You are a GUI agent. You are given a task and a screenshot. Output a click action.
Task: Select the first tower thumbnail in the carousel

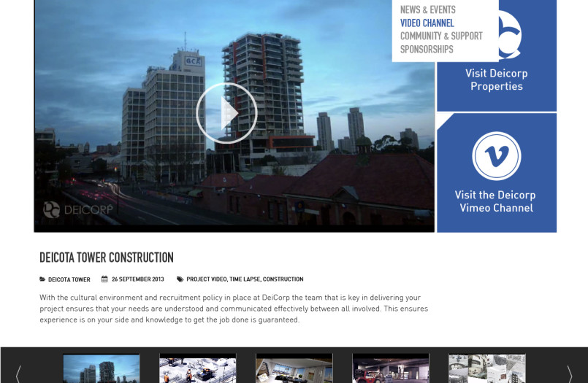pos(101,369)
